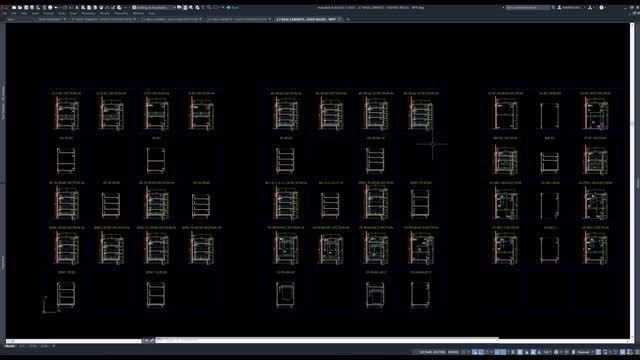Expand the signed-in user account dropdown
This screenshot has width=640, height=360.
coord(571,7)
